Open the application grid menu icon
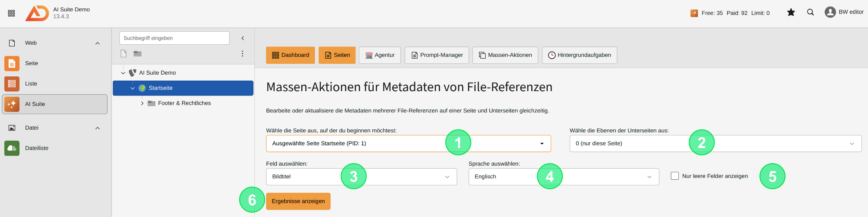Viewport: 868px width, 217px height. (12, 13)
